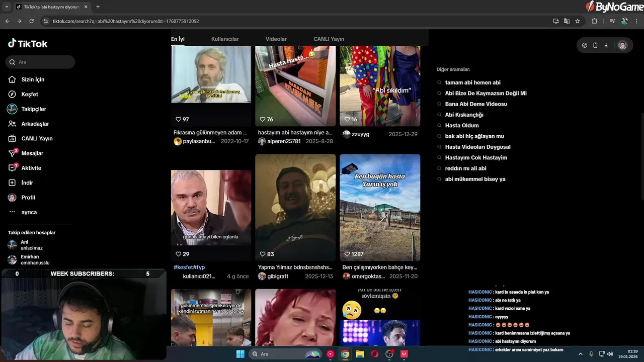Select suggestion Hasta Videoları Duygusal
The image size is (644, 362).
[478, 147]
